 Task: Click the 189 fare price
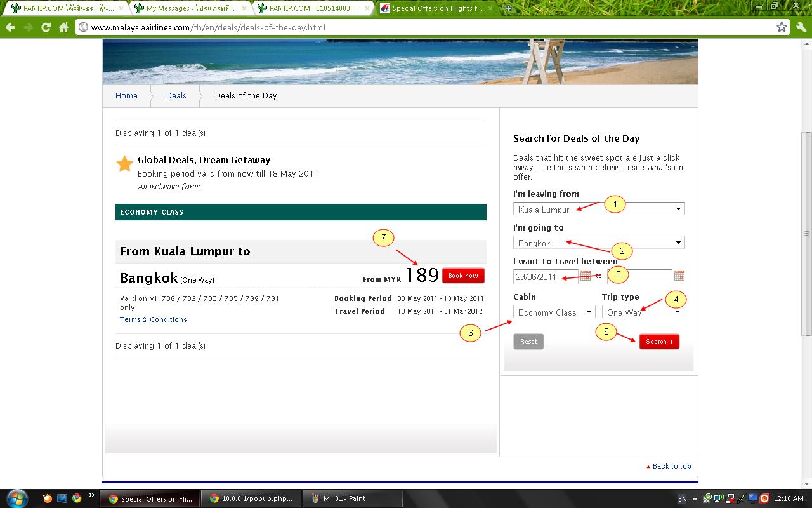tap(422, 275)
